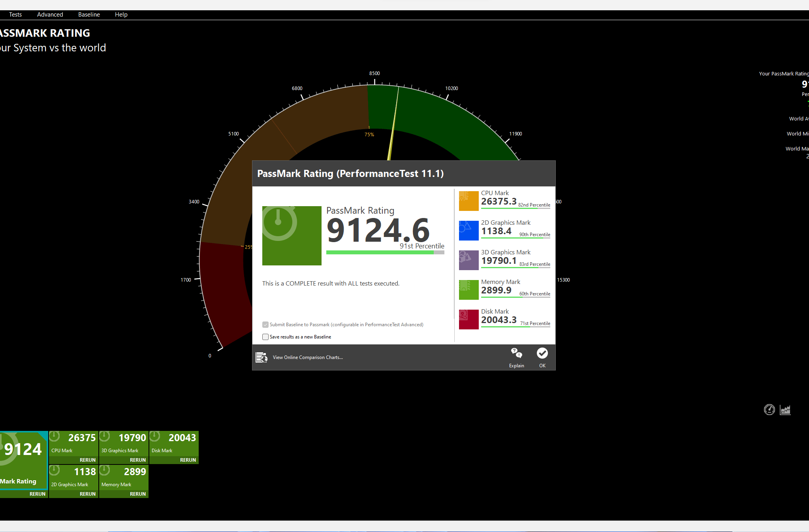The image size is (809, 532).
Task: Click the clock icon on 3D Graphics tile
Action: 105,436
